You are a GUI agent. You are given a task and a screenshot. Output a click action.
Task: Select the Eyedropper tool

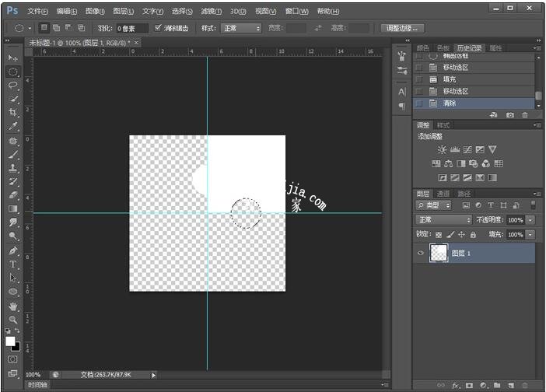(13, 126)
